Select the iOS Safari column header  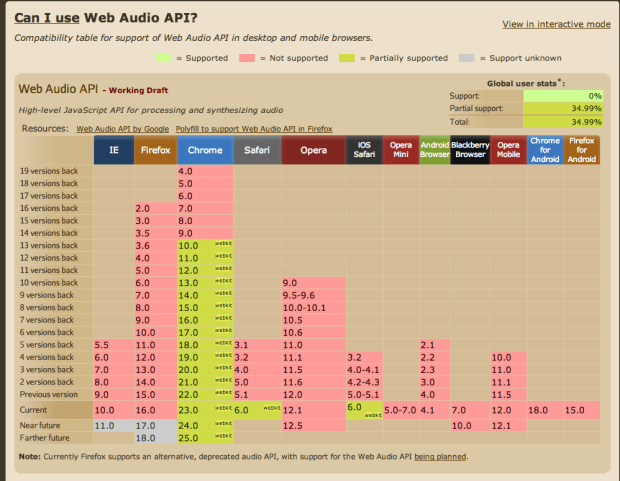(x=363, y=151)
